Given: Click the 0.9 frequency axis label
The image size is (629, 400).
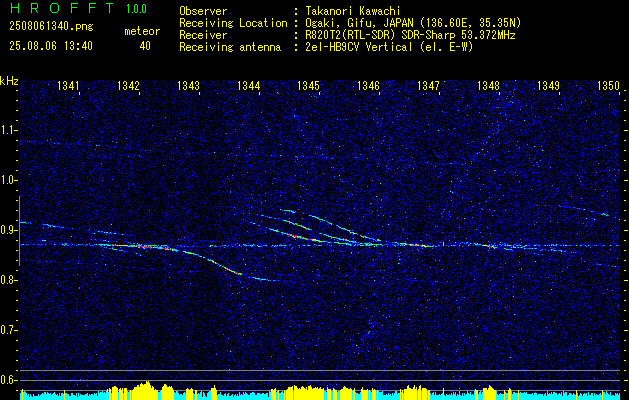Looking at the screenshot, I should pyautogui.click(x=8, y=230).
